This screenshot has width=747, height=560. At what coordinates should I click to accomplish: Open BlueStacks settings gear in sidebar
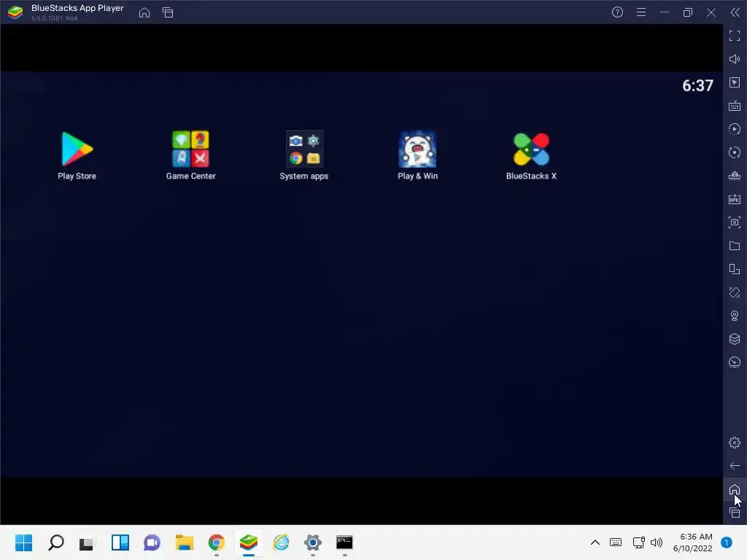(x=735, y=443)
